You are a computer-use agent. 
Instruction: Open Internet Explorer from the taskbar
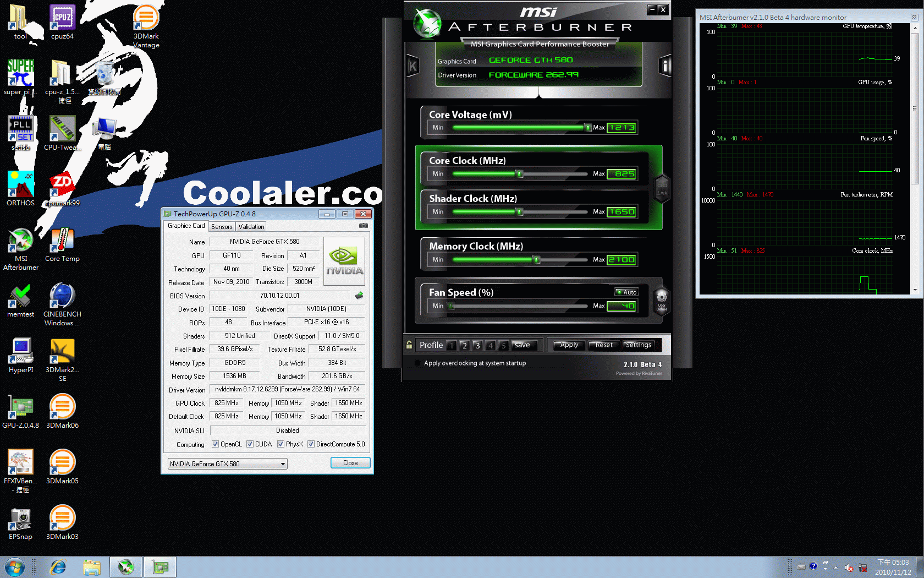(x=58, y=567)
